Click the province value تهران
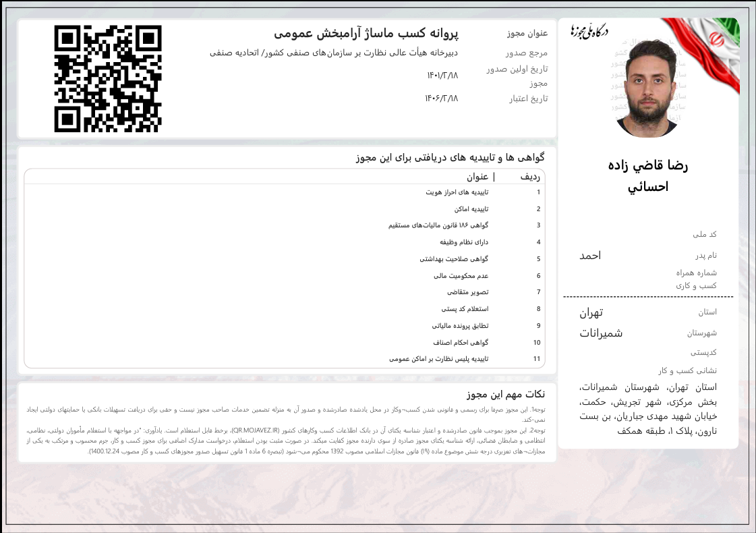Image resolution: width=756 pixels, height=533 pixels. [591, 313]
